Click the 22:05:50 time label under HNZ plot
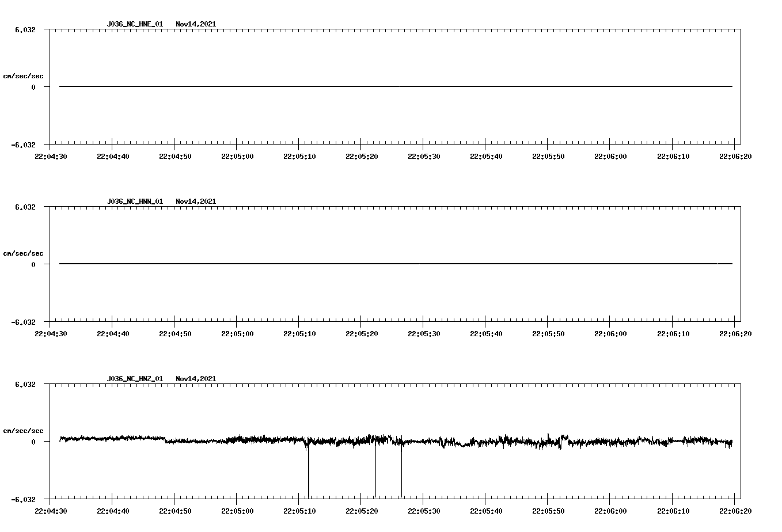 coord(548,511)
